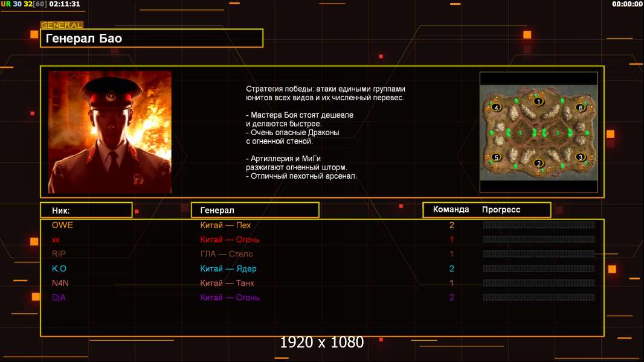Viewport: 644px width, 362px height.
Task: Click the 02:11:31 clock readout
Action: 65,4
